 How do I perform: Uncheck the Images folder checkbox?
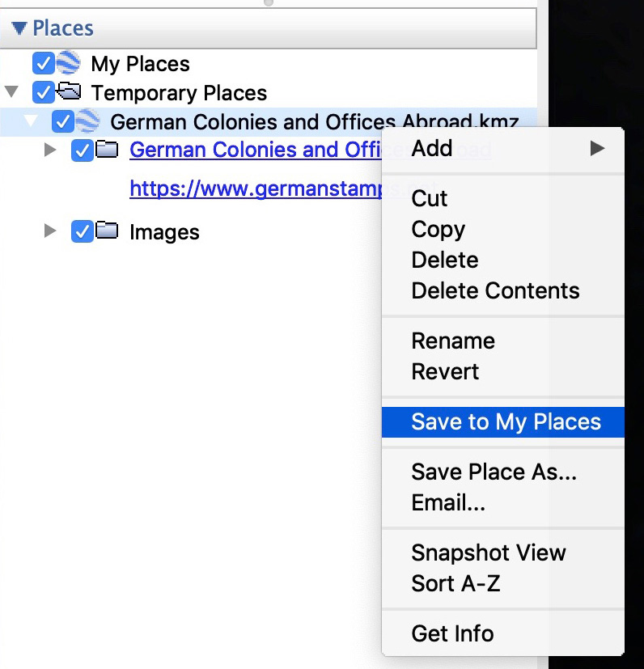click(82, 232)
